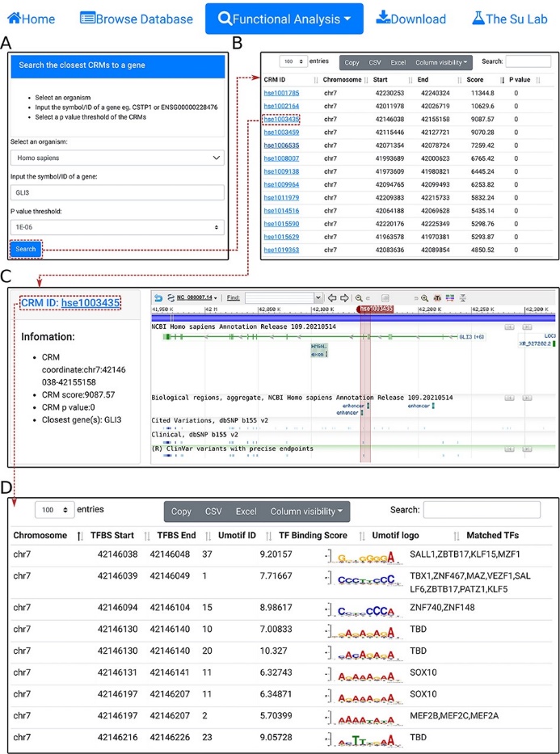Image resolution: width=560 pixels, height=754 pixels.
Task: Click the blue Search button
Action: pos(26,249)
